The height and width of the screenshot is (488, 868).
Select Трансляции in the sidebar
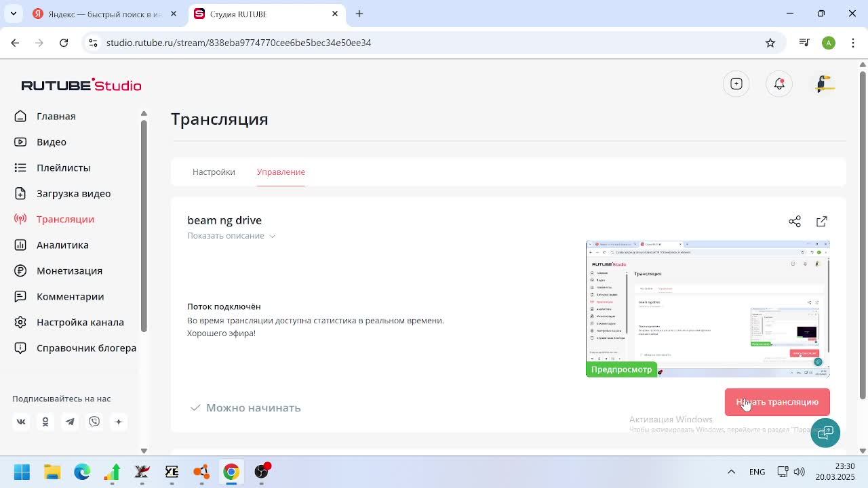65,219
